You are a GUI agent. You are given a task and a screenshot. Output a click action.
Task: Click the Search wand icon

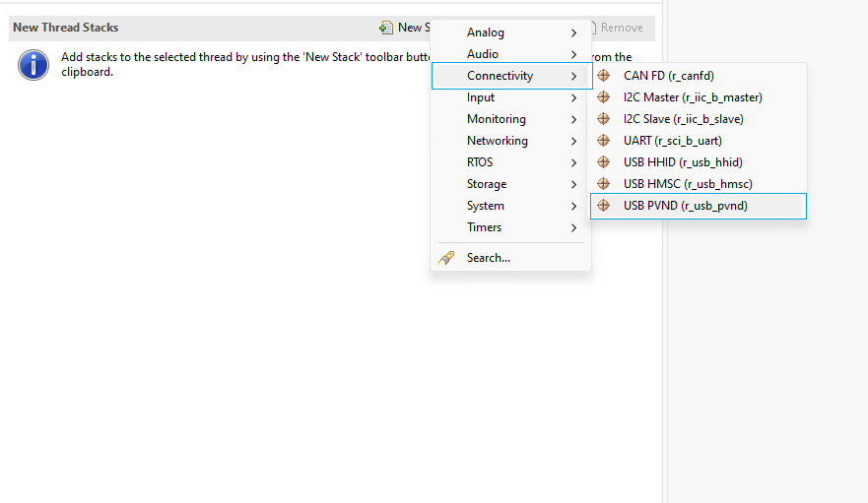click(446, 258)
